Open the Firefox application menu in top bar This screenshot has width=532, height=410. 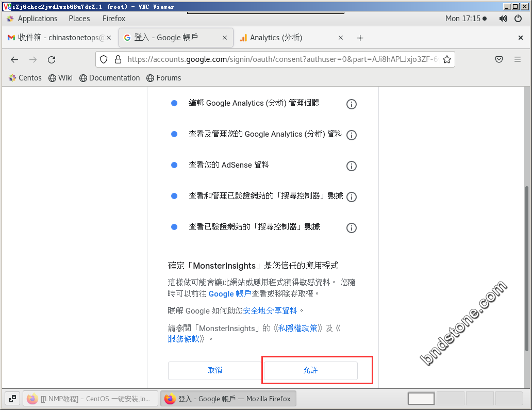113,19
